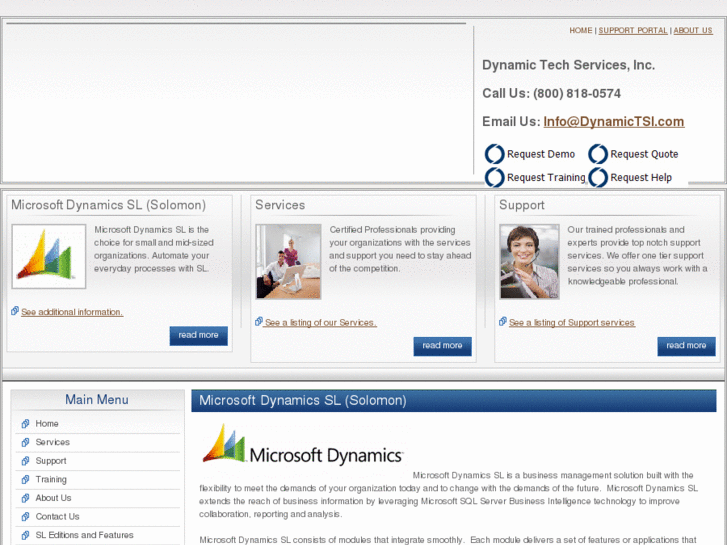Click read more in Dynamics SL card
Screen dimensions: 727x545
[x=198, y=335]
